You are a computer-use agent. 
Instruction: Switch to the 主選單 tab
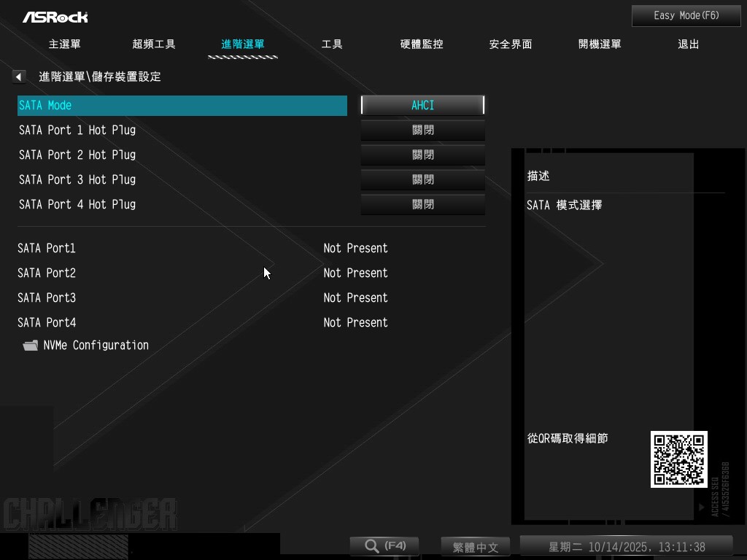click(x=65, y=44)
